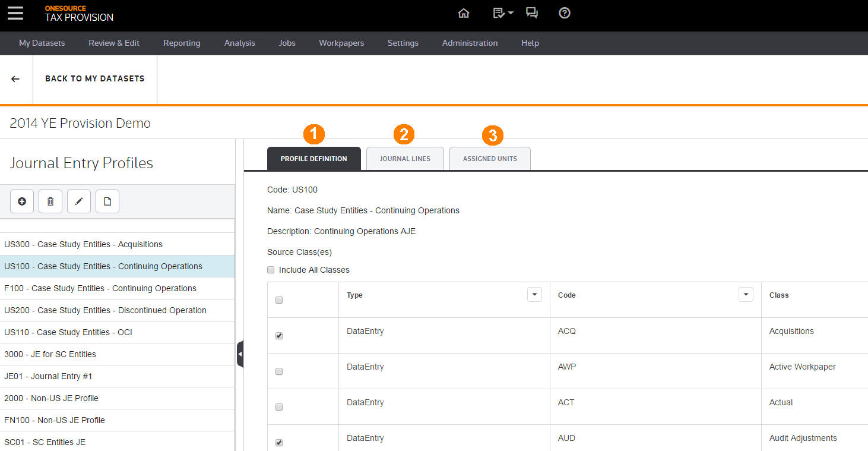
Task: Open the Code column filter dropdown
Action: (x=746, y=295)
